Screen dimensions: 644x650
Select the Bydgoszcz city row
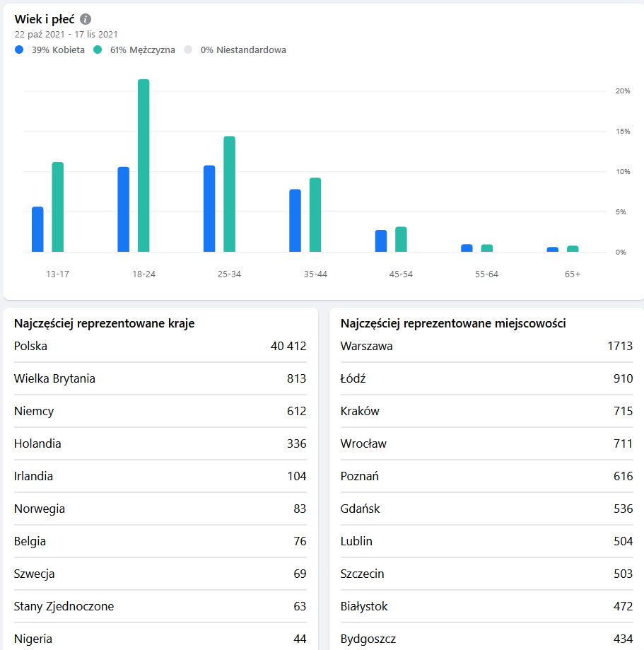486,639
